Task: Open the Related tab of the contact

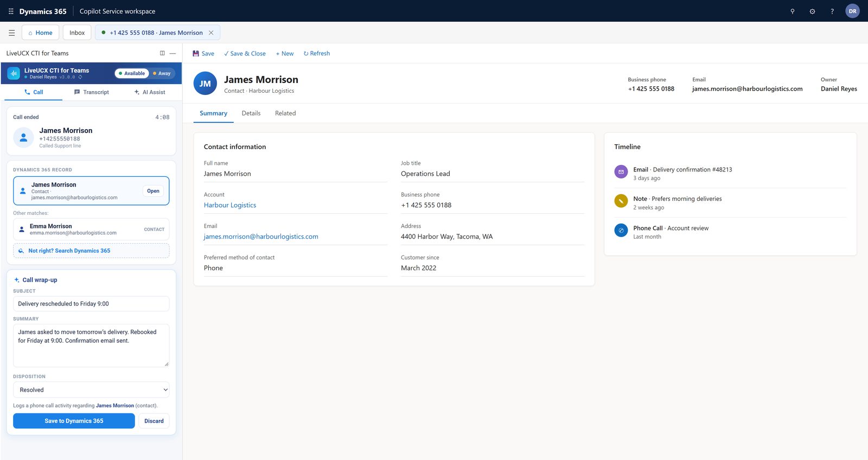Action: [285, 113]
